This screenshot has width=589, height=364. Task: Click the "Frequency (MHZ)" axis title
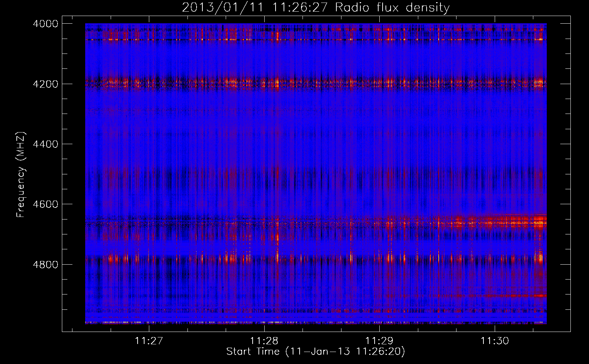tap(21, 175)
